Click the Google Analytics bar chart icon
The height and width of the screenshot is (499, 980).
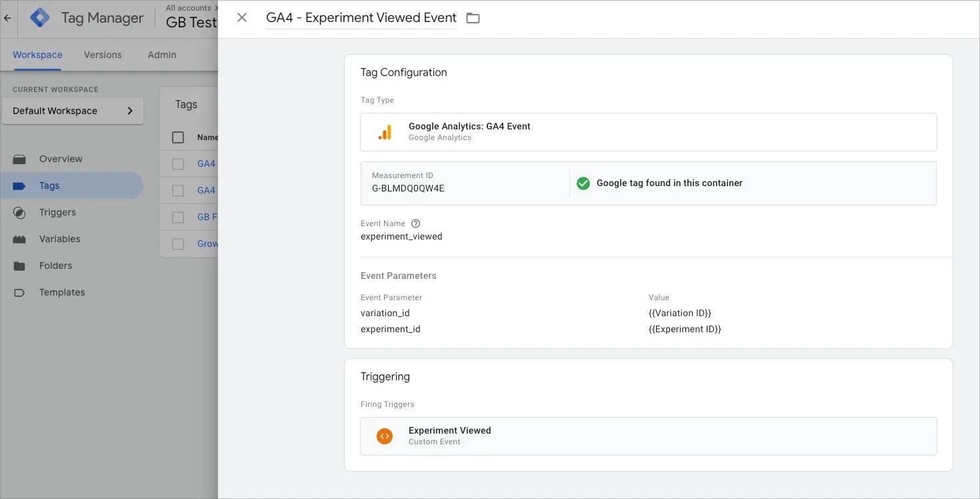[385, 132]
